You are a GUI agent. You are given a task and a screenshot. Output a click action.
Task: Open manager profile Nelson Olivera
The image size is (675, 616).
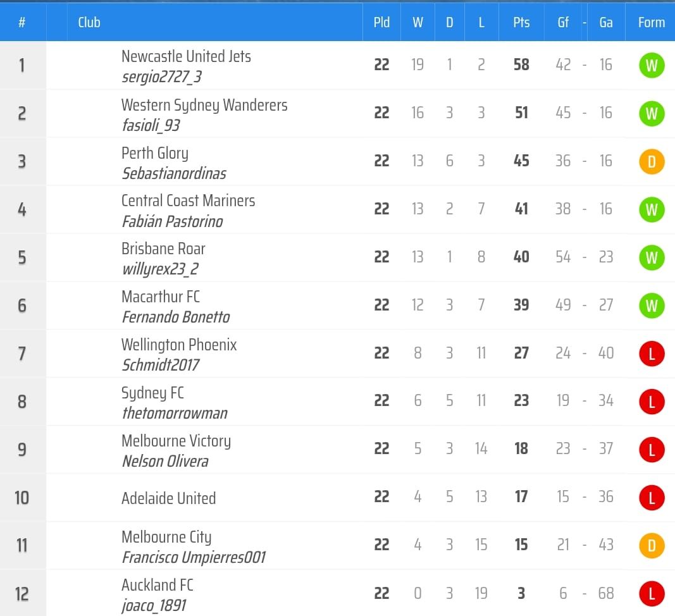tap(164, 461)
